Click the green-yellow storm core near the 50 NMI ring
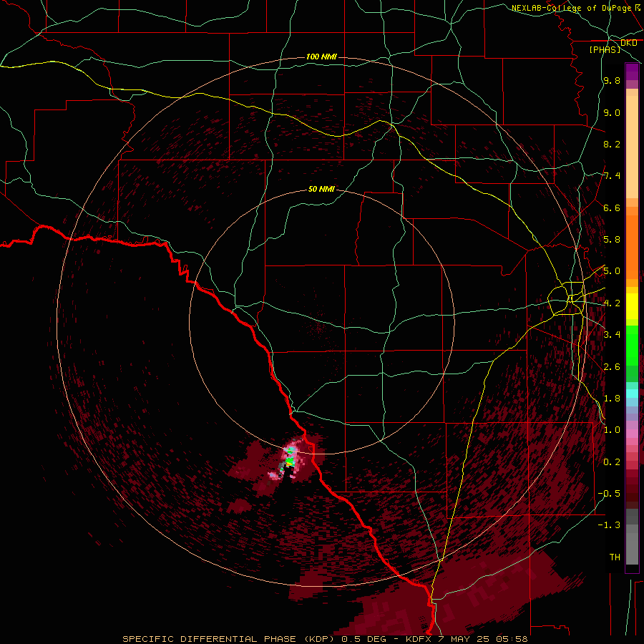Screen dimensions: 644x644 tap(290, 462)
